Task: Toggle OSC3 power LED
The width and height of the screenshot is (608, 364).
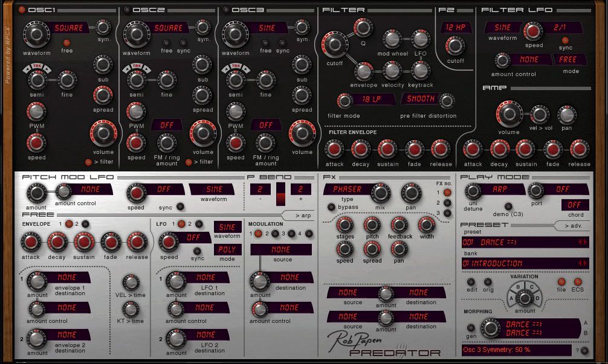Action: tap(225, 10)
